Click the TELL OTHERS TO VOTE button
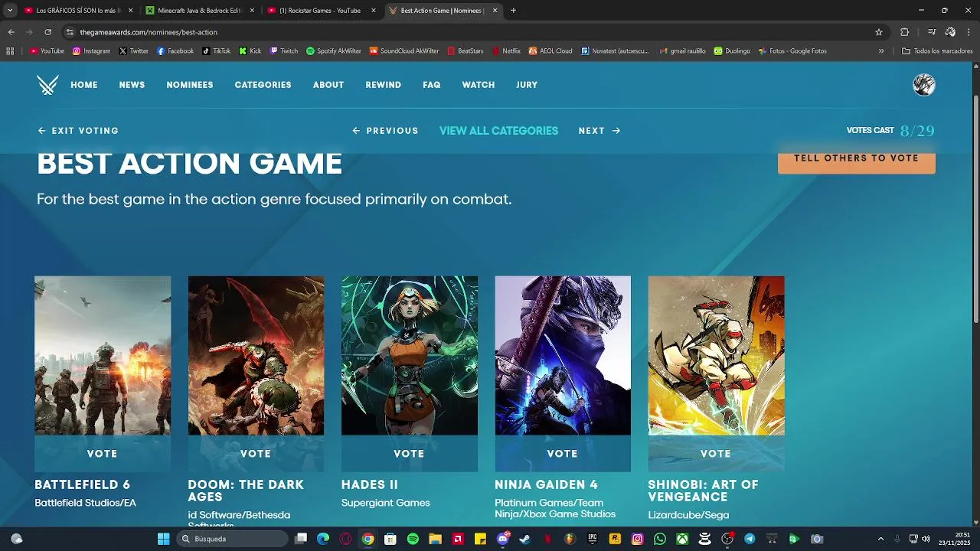 856,158
